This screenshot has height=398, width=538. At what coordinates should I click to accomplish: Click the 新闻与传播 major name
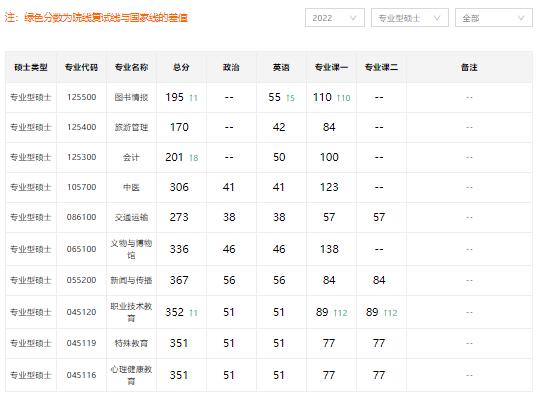tap(131, 280)
